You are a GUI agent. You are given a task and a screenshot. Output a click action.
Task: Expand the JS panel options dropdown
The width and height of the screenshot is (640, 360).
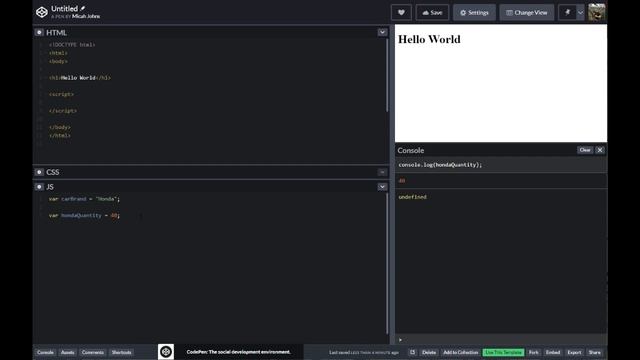click(x=382, y=187)
